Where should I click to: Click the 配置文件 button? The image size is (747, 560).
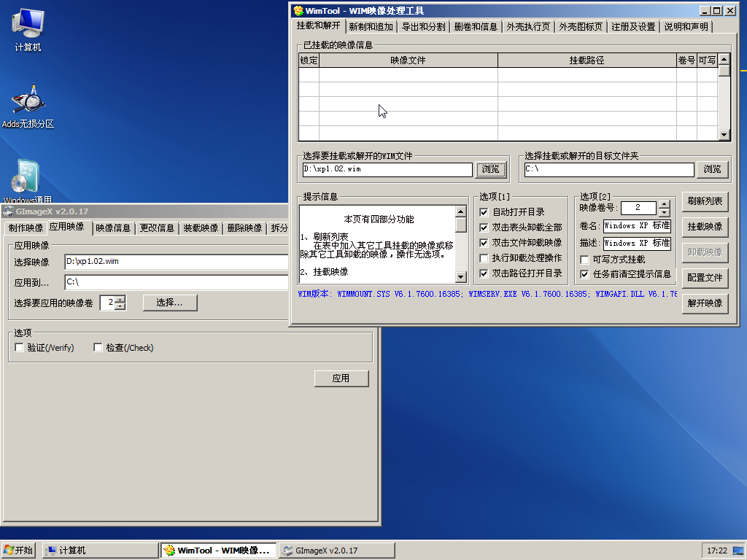(705, 278)
